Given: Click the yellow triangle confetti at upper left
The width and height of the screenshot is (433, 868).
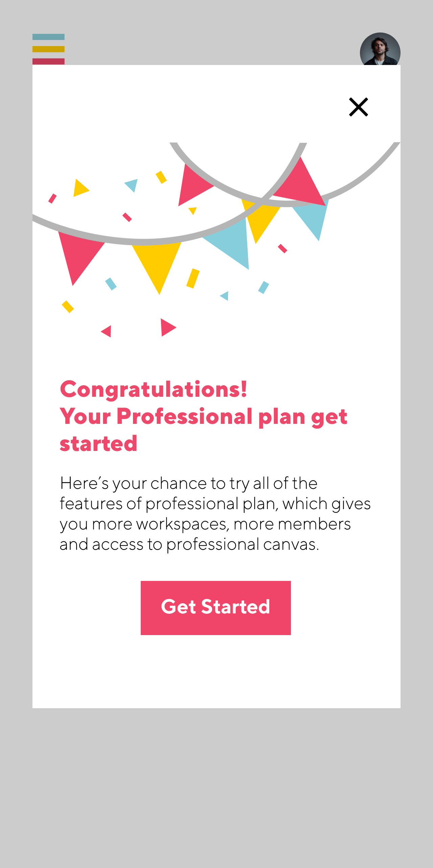Looking at the screenshot, I should [x=80, y=188].
